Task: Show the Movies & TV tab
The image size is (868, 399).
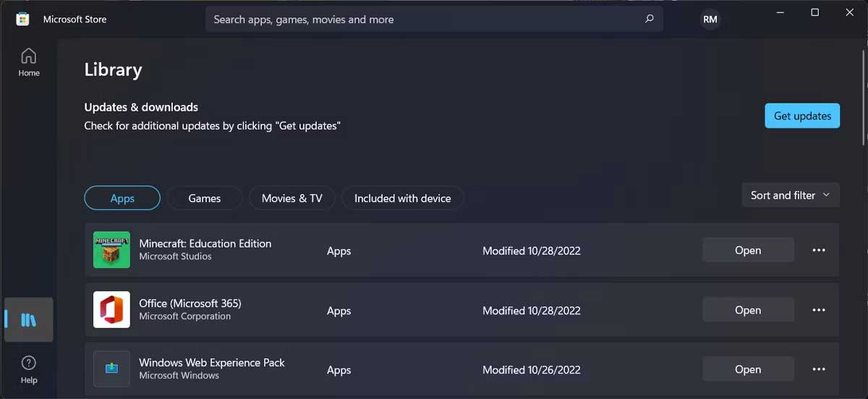Action: (x=292, y=198)
